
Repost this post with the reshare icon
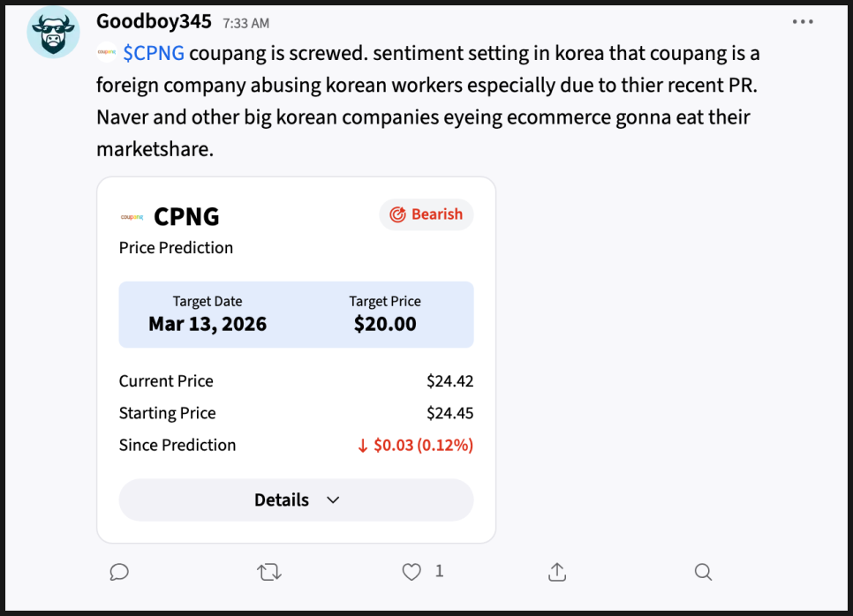(x=269, y=572)
